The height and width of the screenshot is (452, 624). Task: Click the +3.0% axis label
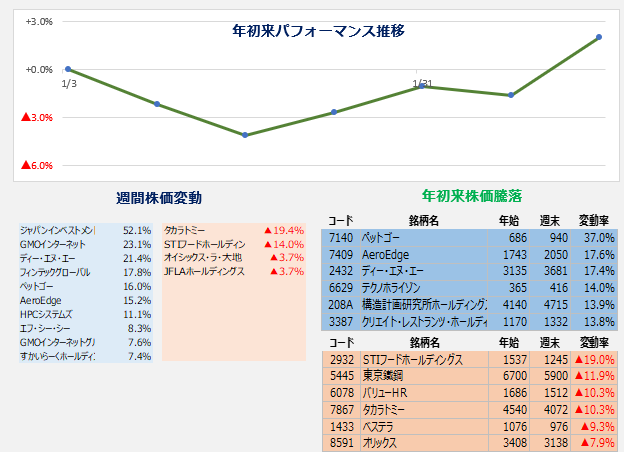click(39, 22)
